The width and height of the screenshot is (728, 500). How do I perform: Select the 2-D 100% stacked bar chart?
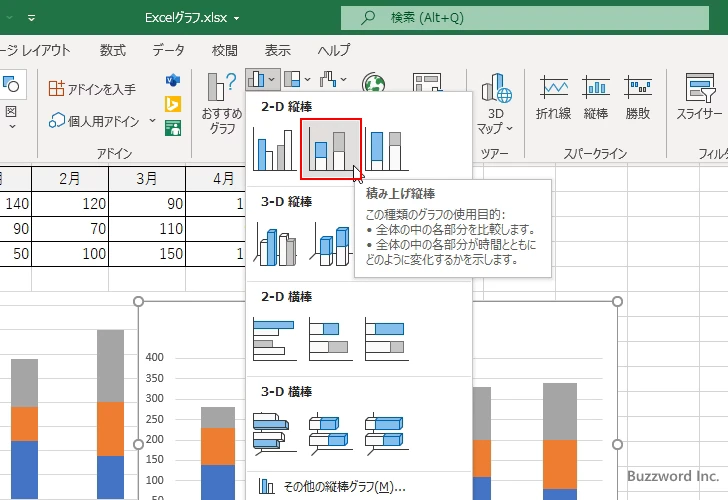click(387, 339)
